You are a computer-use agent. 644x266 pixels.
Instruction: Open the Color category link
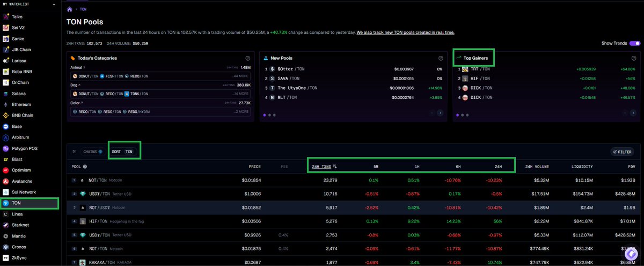point(76,103)
